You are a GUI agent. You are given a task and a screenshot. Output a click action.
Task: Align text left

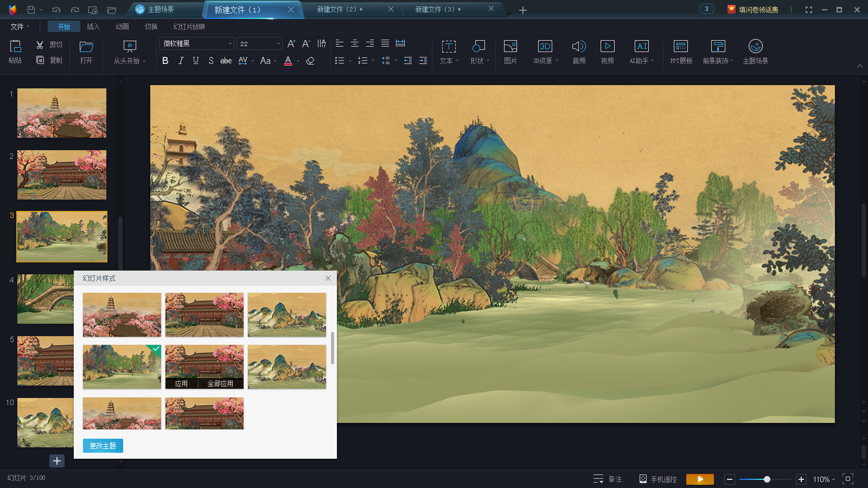point(340,43)
